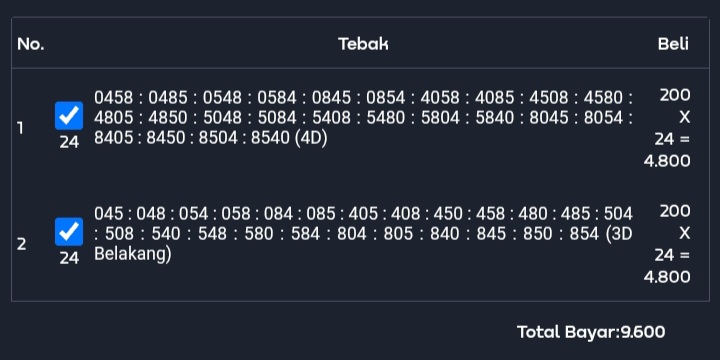Click the 24 count under the second checkbox
This screenshot has height=360, width=720.
69,259
